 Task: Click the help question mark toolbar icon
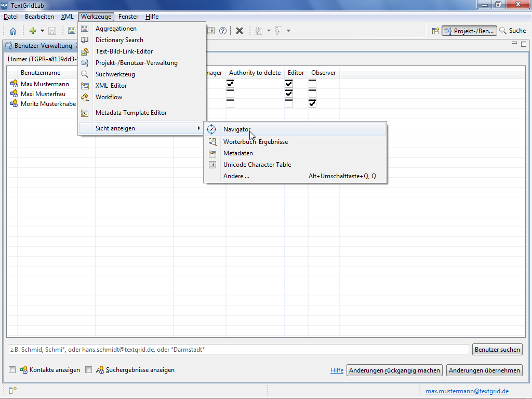pos(223,31)
